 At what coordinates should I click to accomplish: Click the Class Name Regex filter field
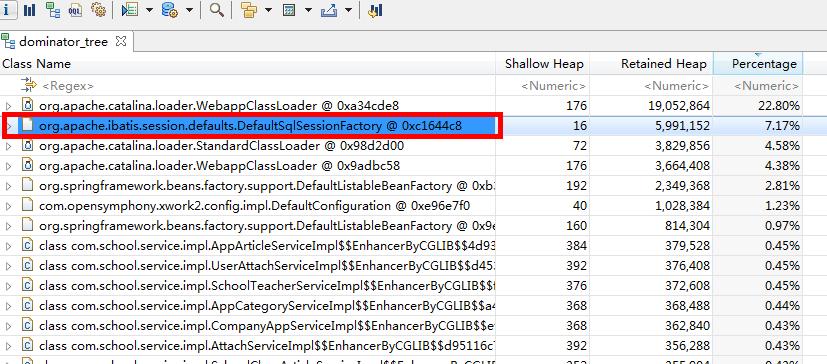click(248, 85)
